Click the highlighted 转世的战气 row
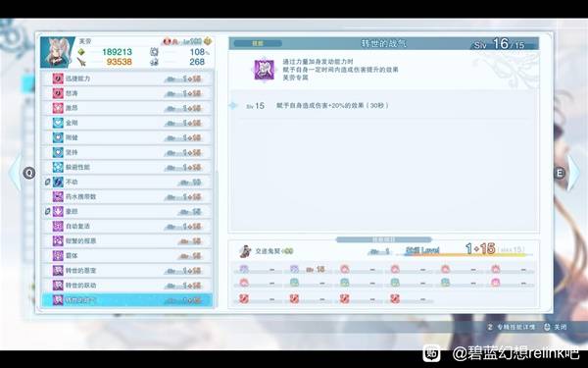This screenshot has height=368, width=588. pyautogui.click(x=127, y=300)
